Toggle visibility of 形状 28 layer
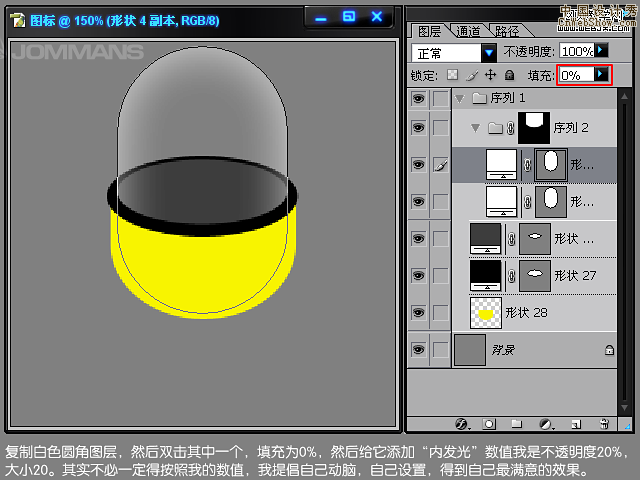640x480 pixels. coord(419,313)
